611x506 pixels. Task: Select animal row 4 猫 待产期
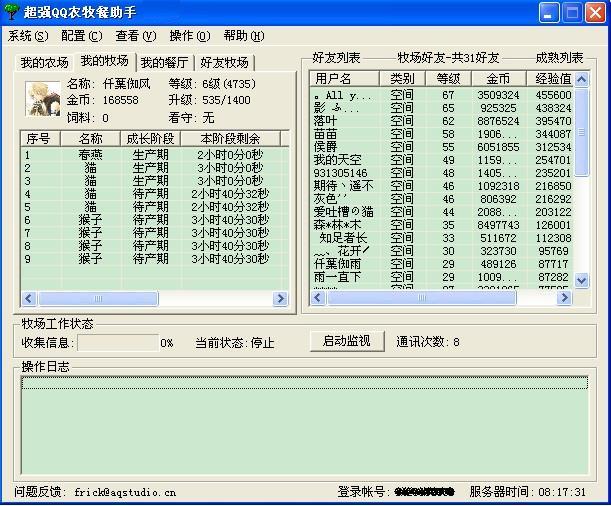click(x=154, y=194)
